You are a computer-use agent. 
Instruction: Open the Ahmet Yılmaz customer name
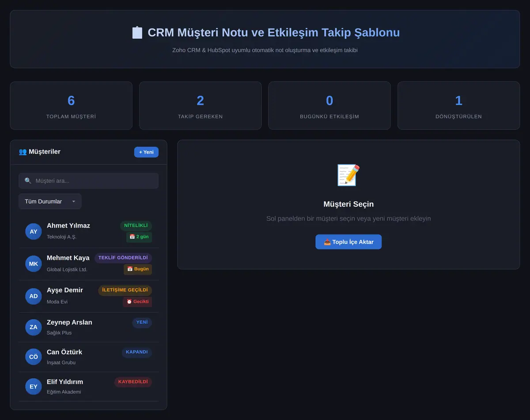click(x=68, y=225)
